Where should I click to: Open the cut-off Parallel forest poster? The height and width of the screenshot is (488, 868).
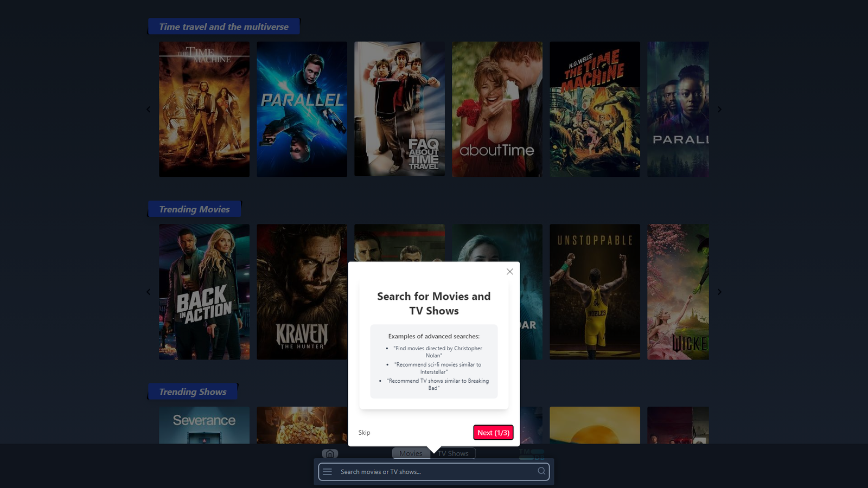[678, 110]
